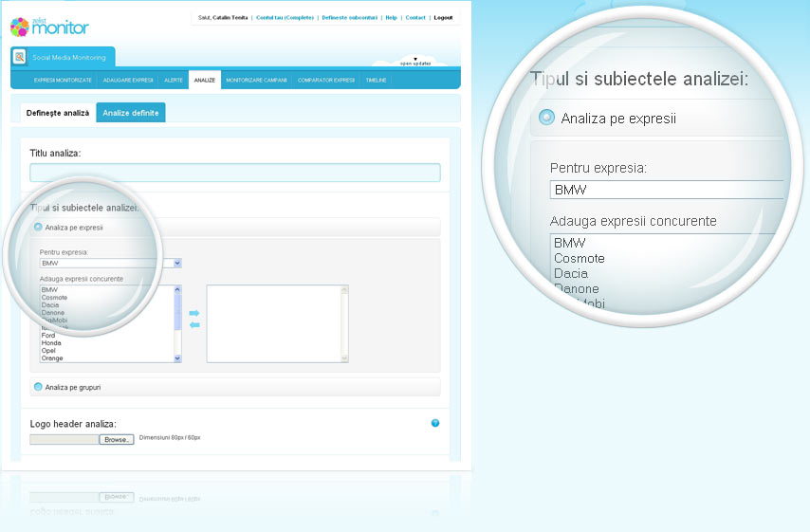Click the Titlu analiza input field

pos(235,173)
